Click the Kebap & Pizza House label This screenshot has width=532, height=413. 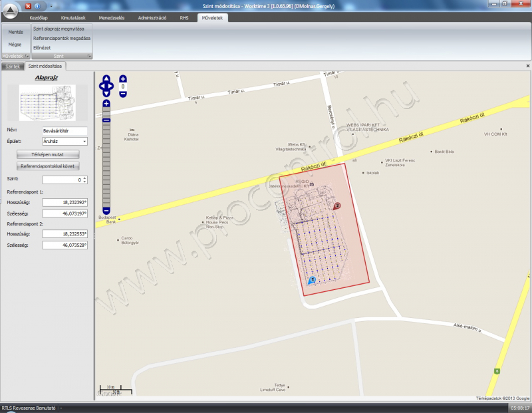(219, 222)
